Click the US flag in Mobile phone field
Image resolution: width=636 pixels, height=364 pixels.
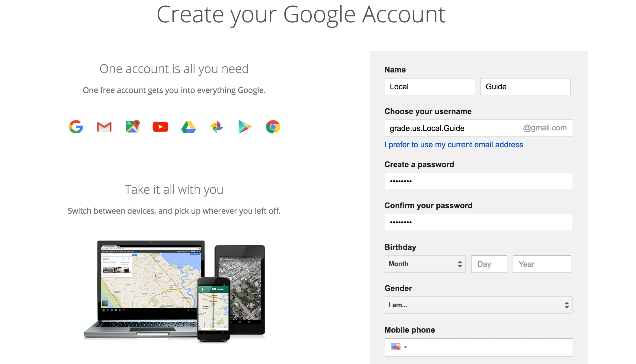coord(395,347)
